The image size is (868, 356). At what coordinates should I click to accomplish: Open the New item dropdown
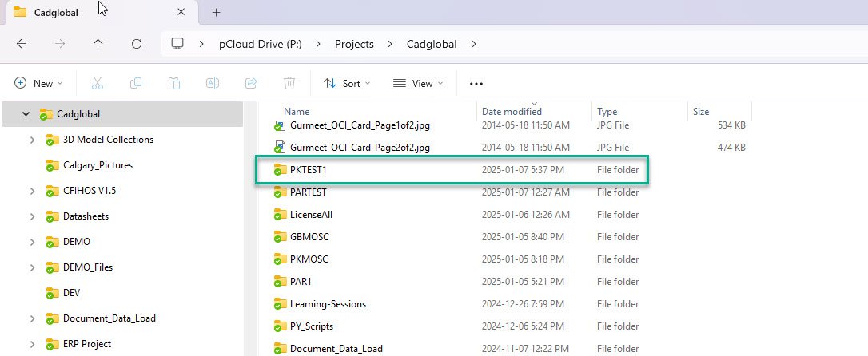coord(43,83)
